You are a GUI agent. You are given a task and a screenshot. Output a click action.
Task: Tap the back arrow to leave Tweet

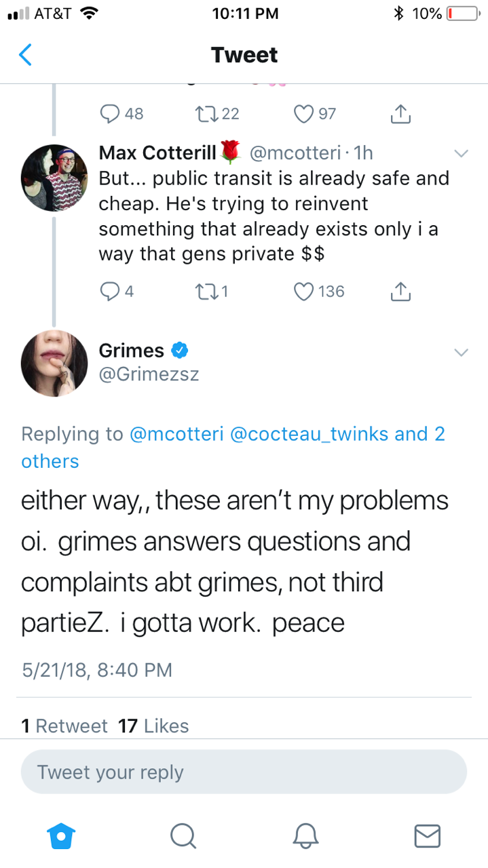(25, 54)
